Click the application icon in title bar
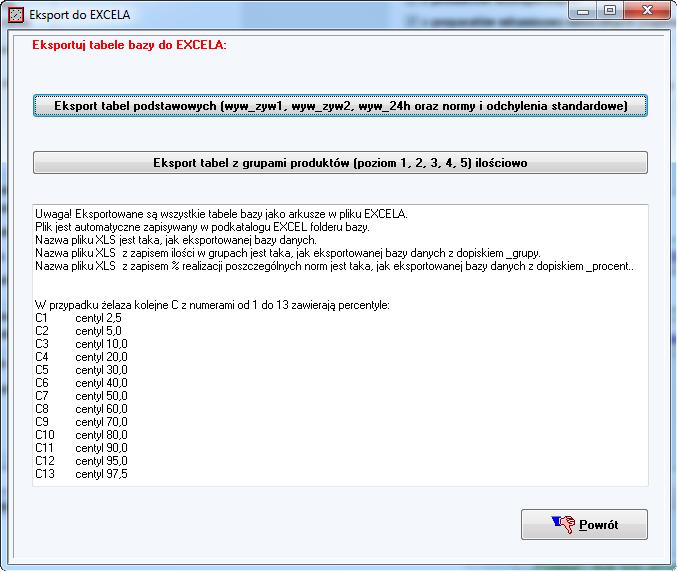 point(16,15)
